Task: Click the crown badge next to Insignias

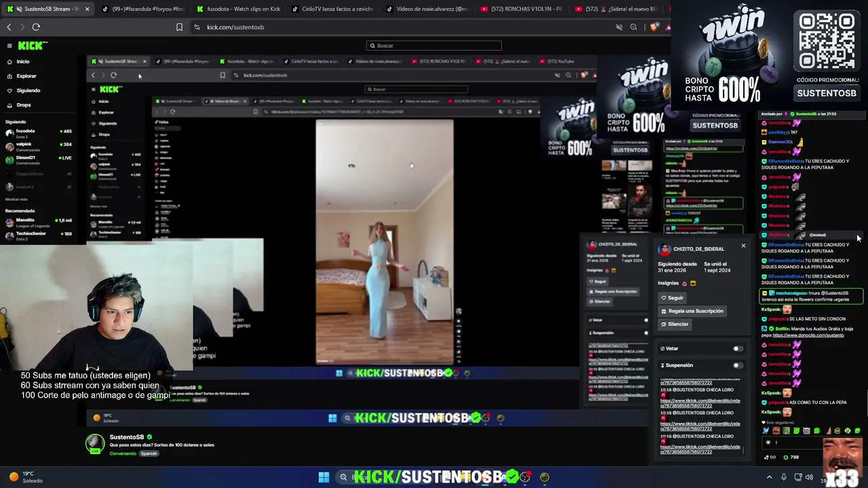Action: click(692, 283)
